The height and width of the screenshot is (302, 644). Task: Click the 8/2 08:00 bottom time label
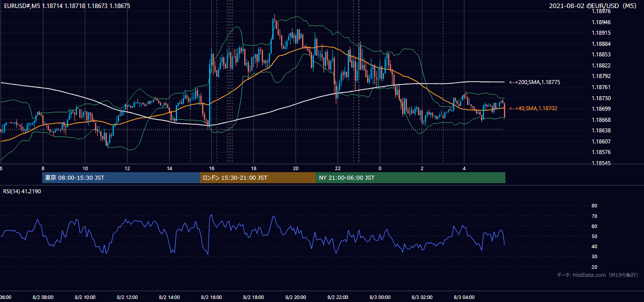(43, 297)
